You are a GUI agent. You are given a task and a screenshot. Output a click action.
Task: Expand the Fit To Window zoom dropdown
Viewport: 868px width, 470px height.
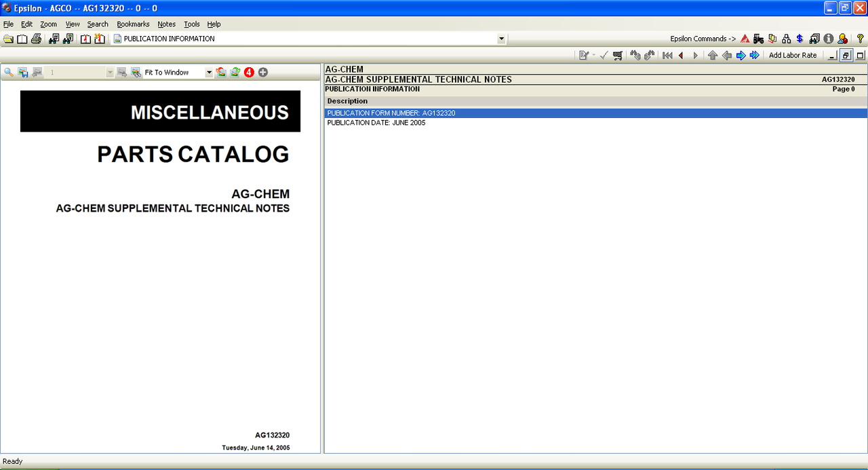click(x=209, y=73)
